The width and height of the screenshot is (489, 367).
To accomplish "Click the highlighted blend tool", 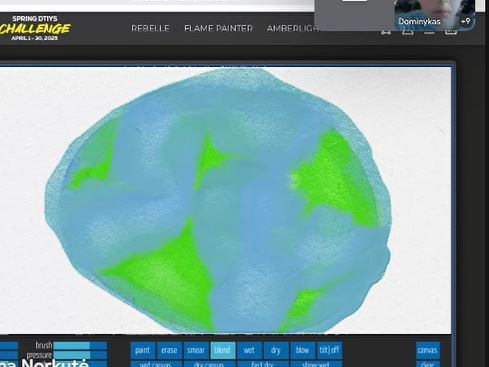I will pyautogui.click(x=223, y=350).
